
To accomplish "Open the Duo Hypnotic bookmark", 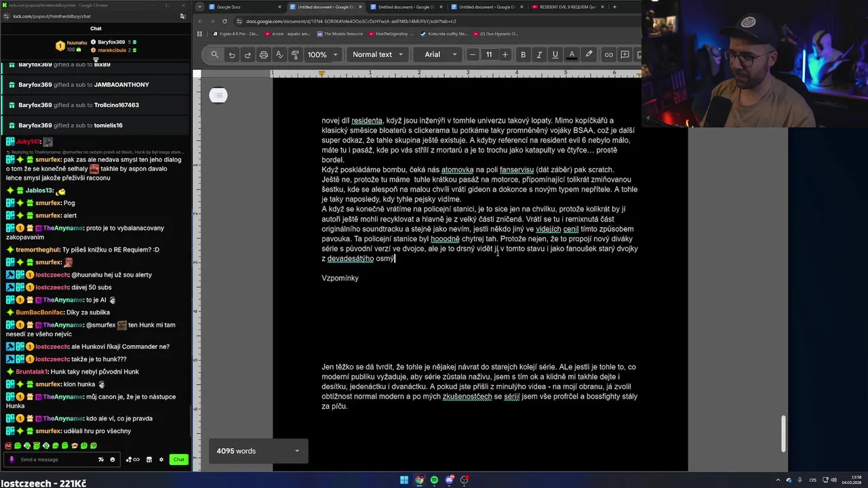I will pos(496,33).
